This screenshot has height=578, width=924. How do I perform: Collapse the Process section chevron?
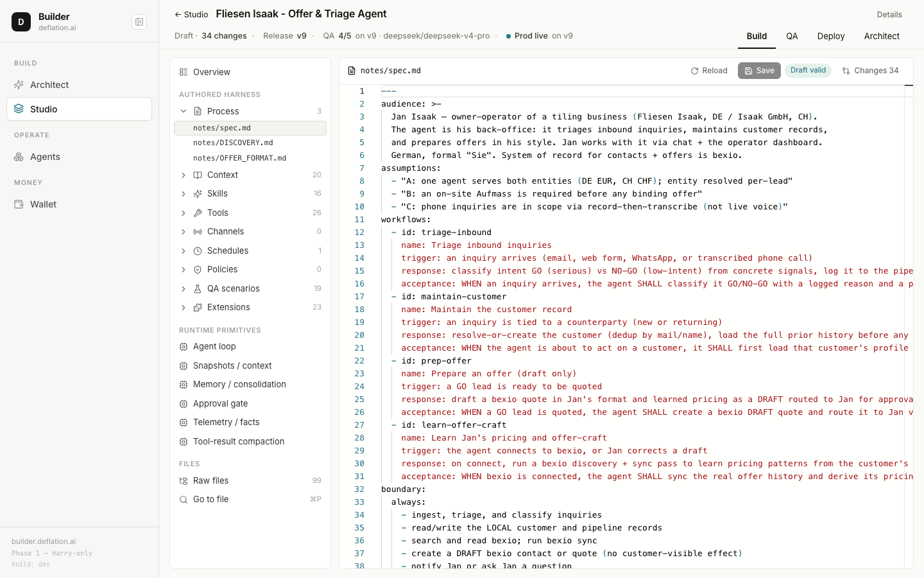tap(184, 111)
